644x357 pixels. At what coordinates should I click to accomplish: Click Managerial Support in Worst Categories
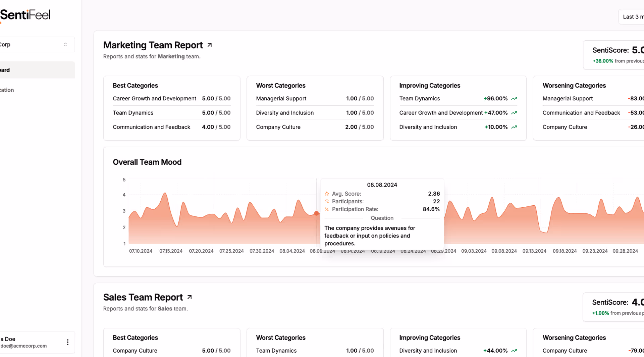281,99
